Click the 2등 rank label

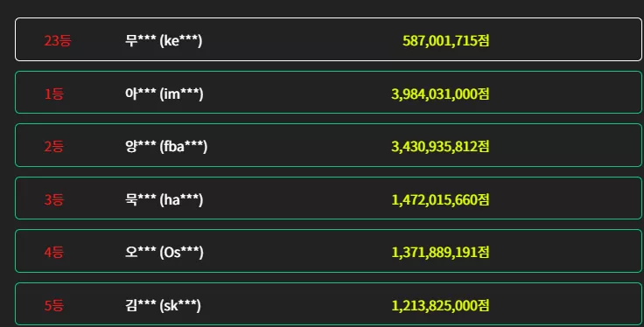tap(53, 147)
